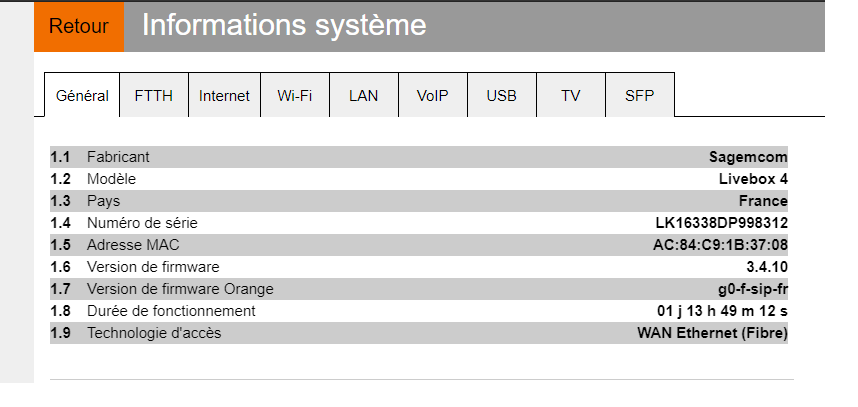
Task: Open the VoIP tab
Action: (432, 96)
